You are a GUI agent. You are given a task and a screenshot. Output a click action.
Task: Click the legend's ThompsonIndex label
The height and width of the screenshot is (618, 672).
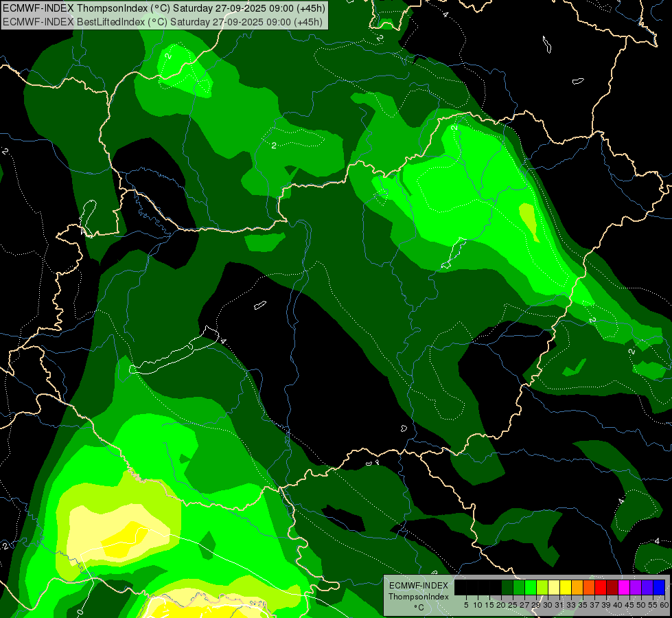[x=419, y=597]
